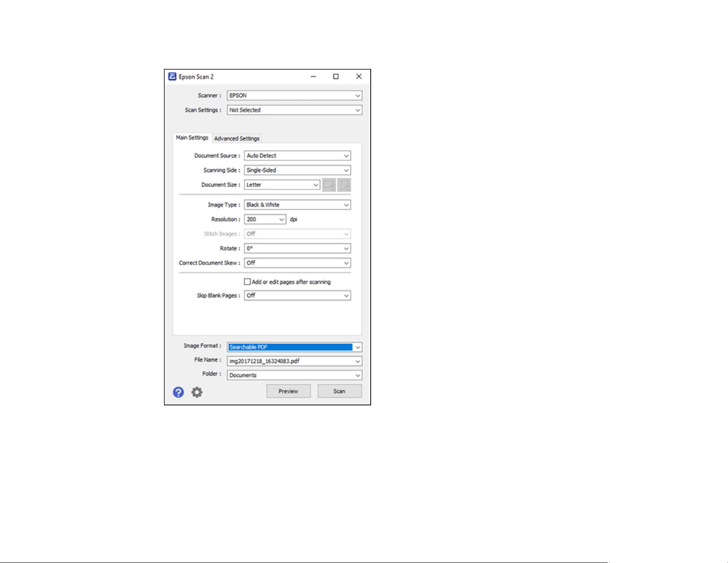Open the Image Format dropdown
This screenshot has height=563, width=728.
(x=294, y=347)
